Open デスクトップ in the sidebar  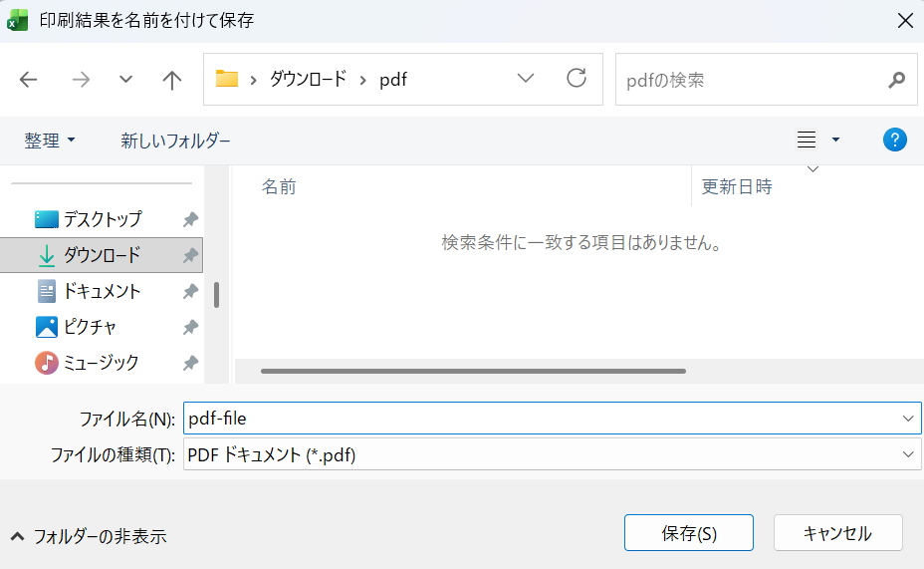click(102, 219)
